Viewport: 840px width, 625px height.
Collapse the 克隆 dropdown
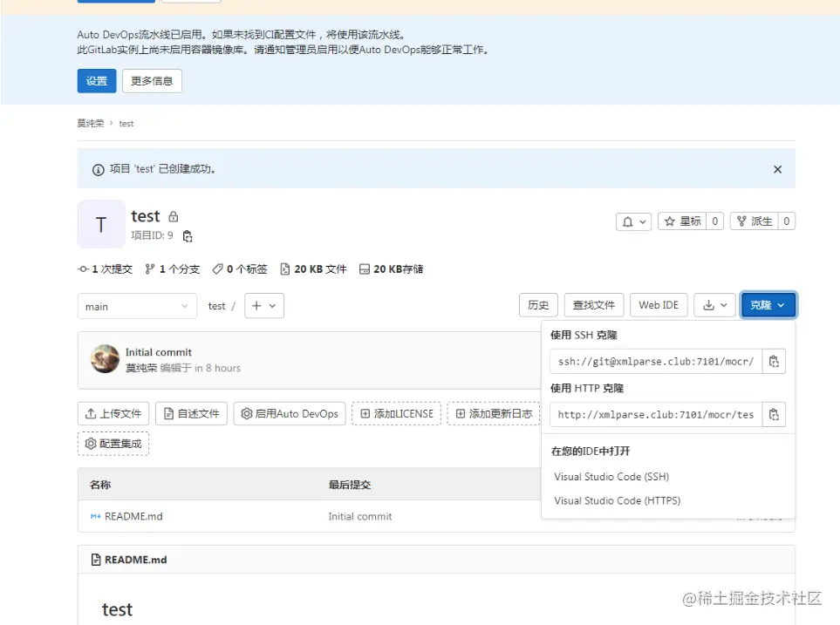(767, 305)
